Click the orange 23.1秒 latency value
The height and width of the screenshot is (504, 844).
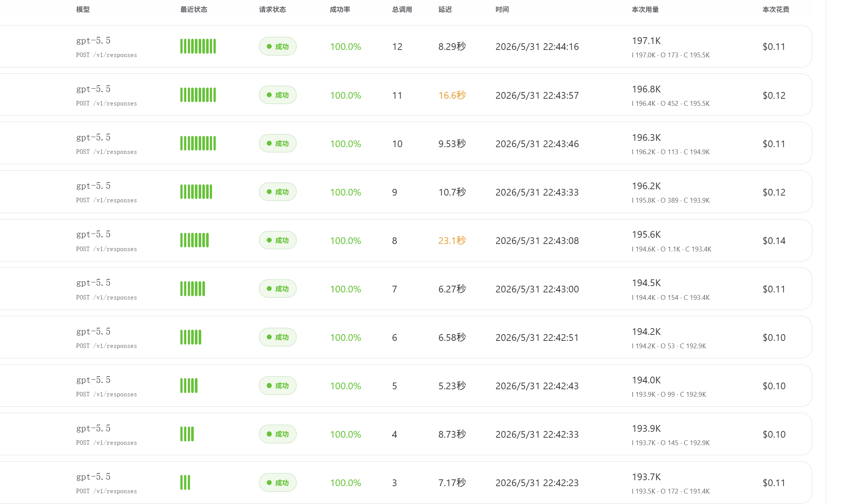[x=452, y=241]
